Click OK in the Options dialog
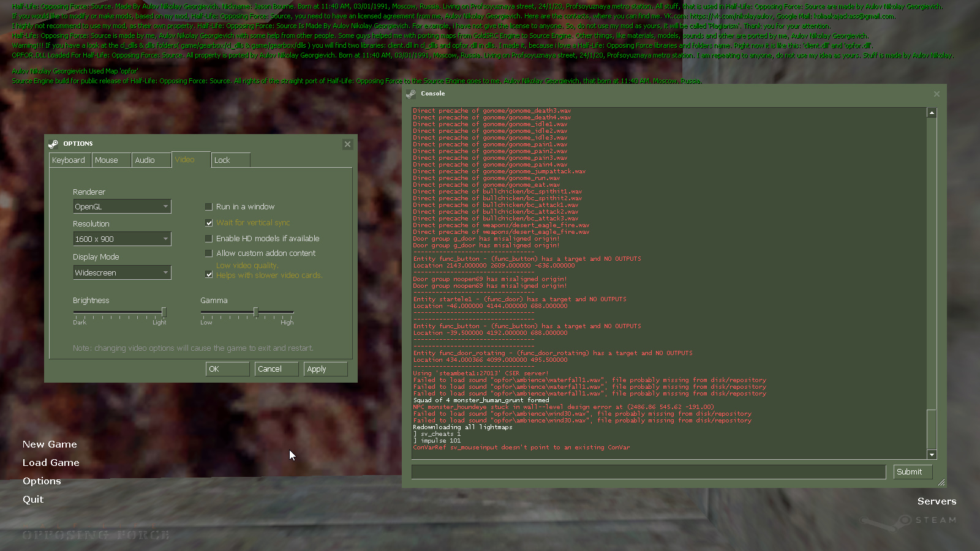980x551 pixels. 227,369
